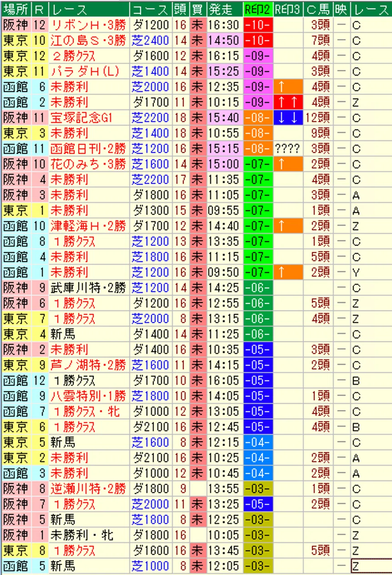The width and height of the screenshot is (392, 575).
Task: Click the 16:30 start time cell
Action: coord(224,25)
